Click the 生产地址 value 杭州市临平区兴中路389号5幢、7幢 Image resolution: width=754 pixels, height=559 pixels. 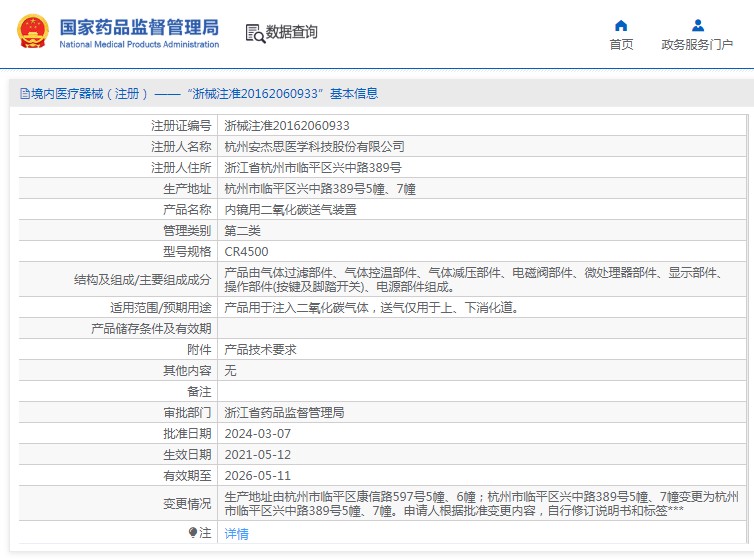click(320, 189)
